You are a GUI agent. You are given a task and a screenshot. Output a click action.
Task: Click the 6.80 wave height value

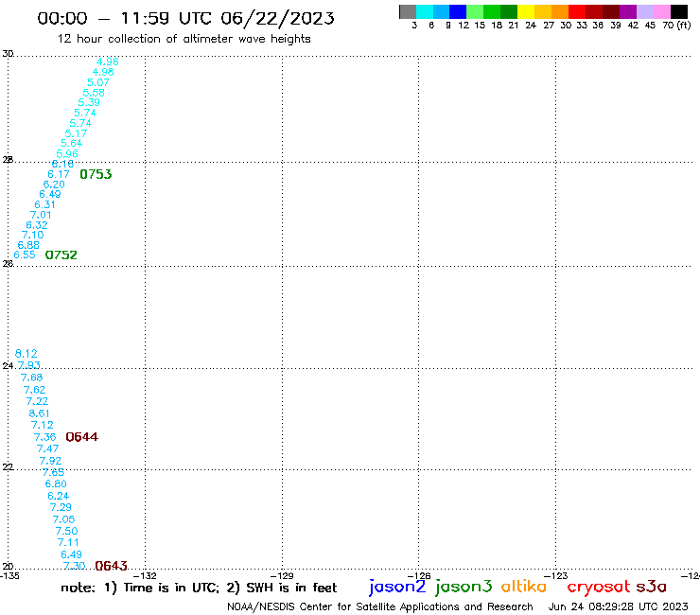pyautogui.click(x=56, y=484)
